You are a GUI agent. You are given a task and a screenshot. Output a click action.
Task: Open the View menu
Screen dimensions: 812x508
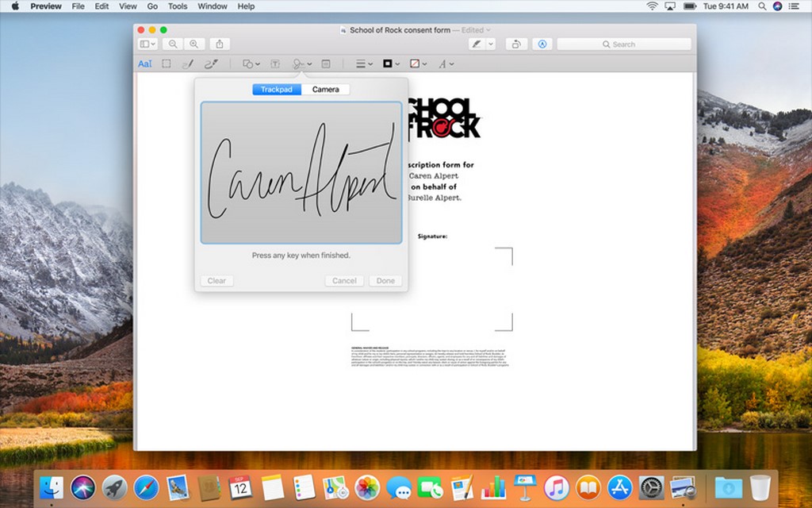click(x=128, y=6)
